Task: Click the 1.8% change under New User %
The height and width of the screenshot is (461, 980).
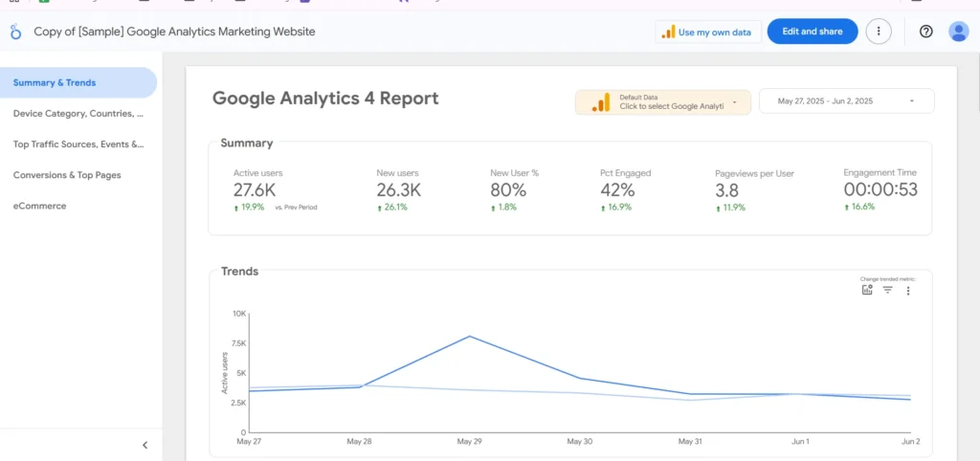Action: (x=503, y=208)
